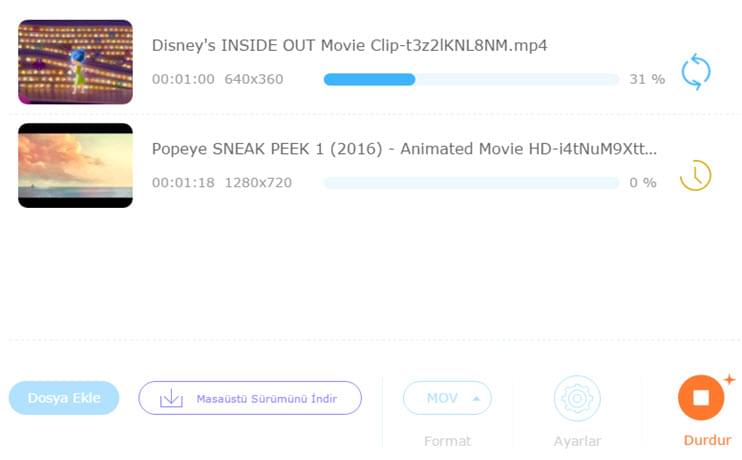The height and width of the screenshot is (460, 742).
Task: Click the blue converting refresh icon
Action: [695, 72]
